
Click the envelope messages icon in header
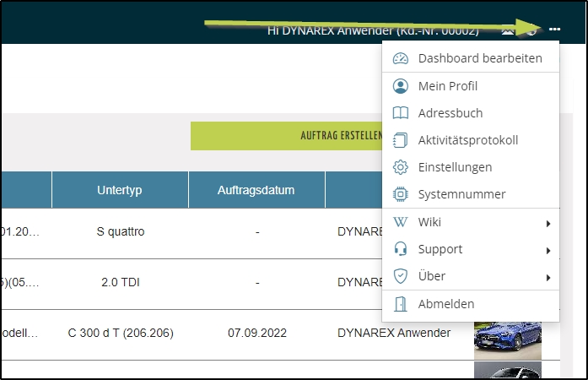[x=508, y=30]
